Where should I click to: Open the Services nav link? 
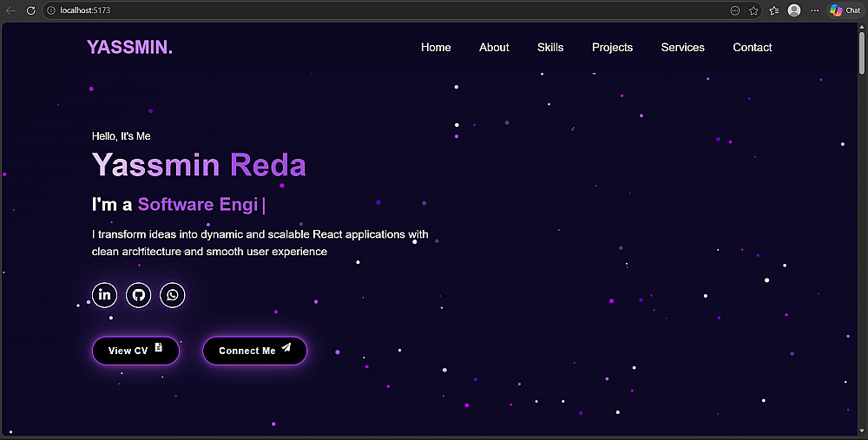click(682, 48)
